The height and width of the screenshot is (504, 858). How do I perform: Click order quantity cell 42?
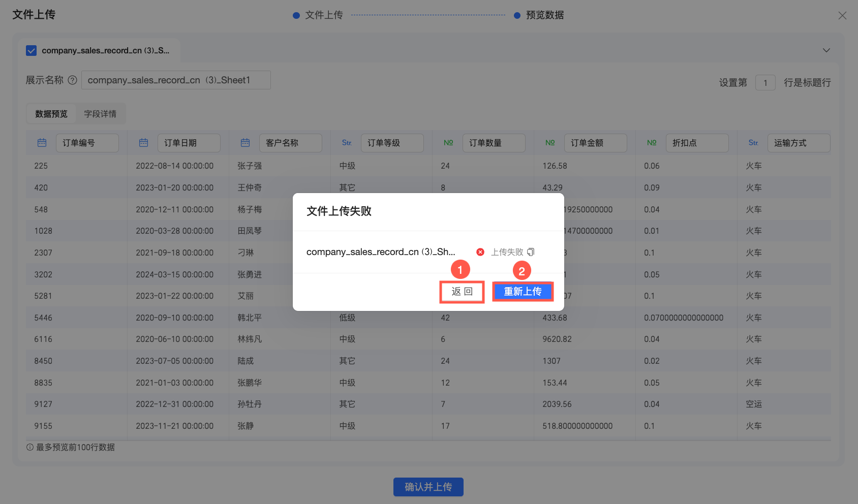tap(445, 318)
